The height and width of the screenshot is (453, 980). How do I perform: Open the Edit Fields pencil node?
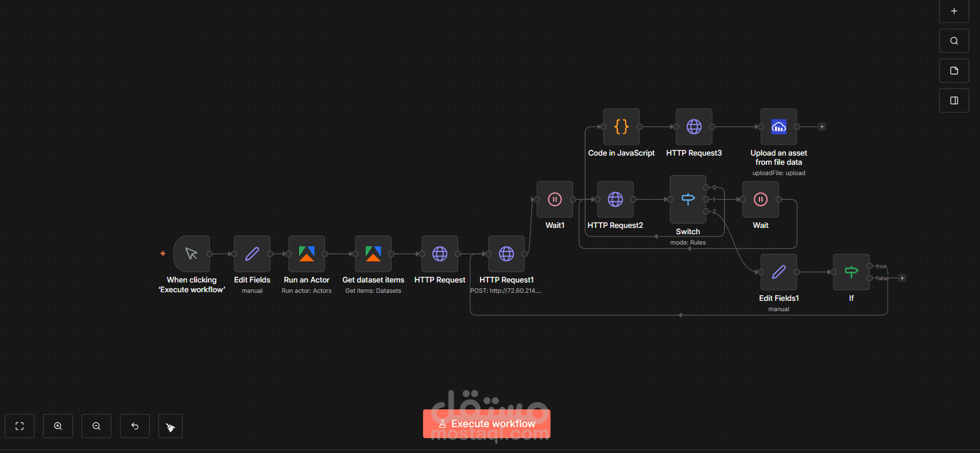(x=252, y=254)
